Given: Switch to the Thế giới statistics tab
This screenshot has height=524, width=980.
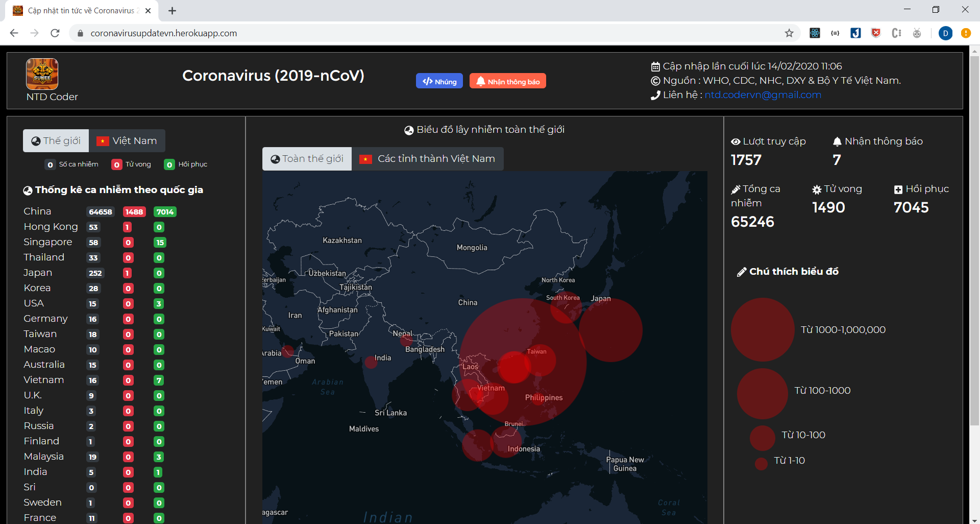Looking at the screenshot, I should (x=56, y=141).
